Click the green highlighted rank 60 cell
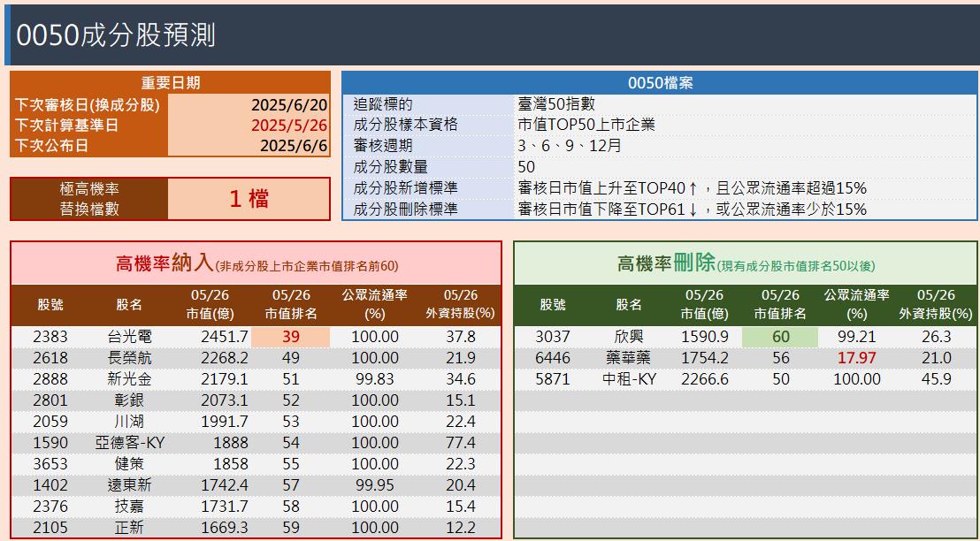Image resolution: width=980 pixels, height=541 pixels. point(780,337)
